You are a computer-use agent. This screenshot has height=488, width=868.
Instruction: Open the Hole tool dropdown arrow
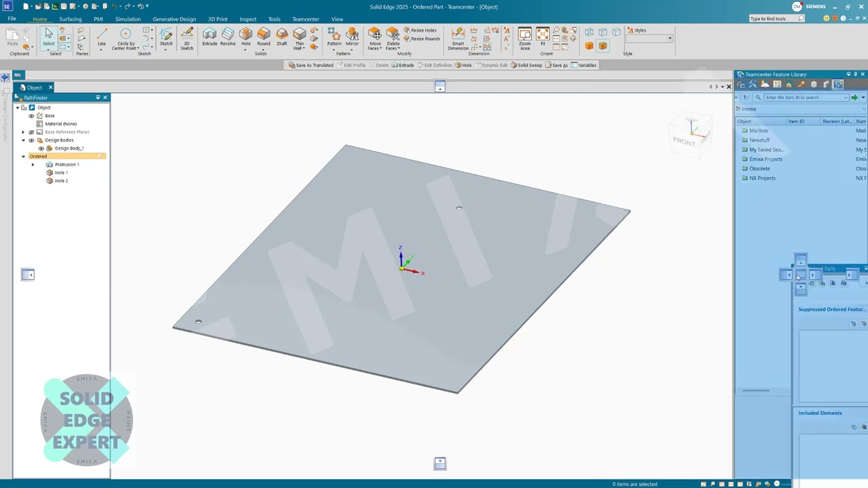(x=245, y=49)
